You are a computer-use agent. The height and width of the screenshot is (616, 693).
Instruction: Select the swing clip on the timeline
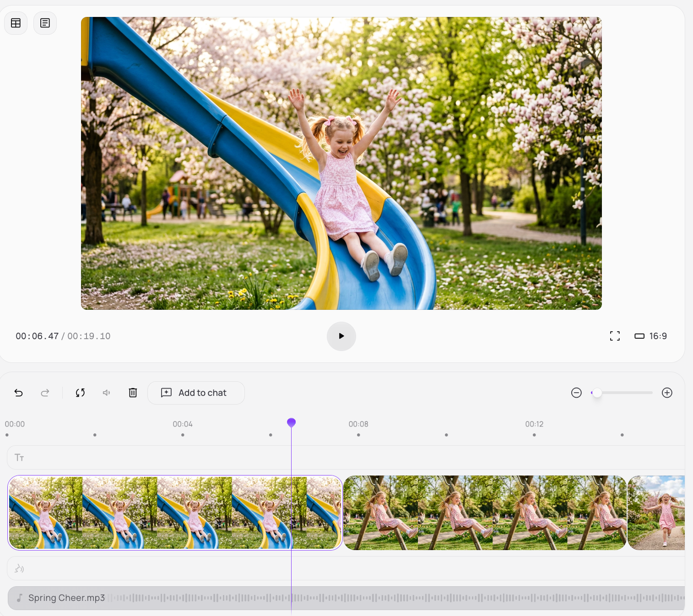[x=484, y=513]
